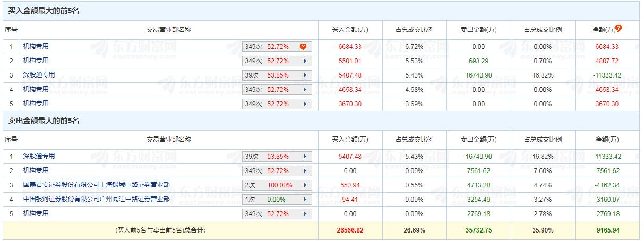The image size is (644, 241).
Task: Click 深股通专用 link in buy top 5
Action: 39,75
